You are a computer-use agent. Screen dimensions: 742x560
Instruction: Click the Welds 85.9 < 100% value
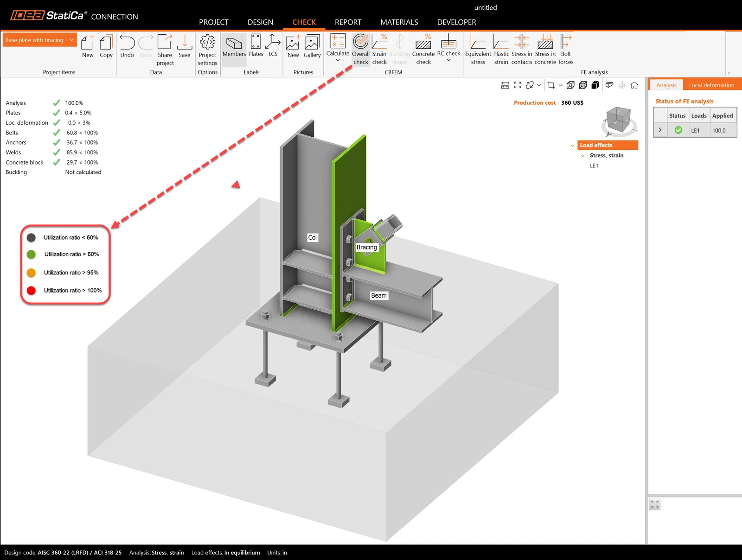click(82, 153)
